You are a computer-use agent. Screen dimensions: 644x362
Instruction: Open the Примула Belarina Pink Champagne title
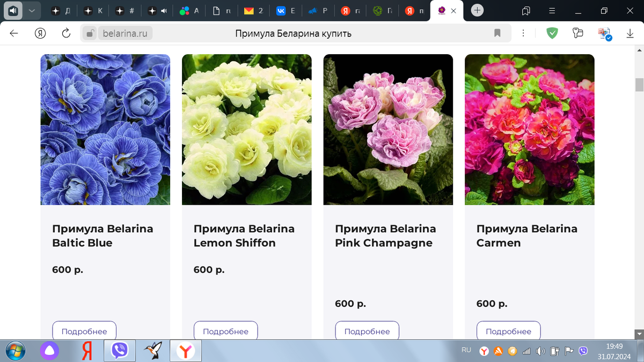pyautogui.click(x=385, y=235)
